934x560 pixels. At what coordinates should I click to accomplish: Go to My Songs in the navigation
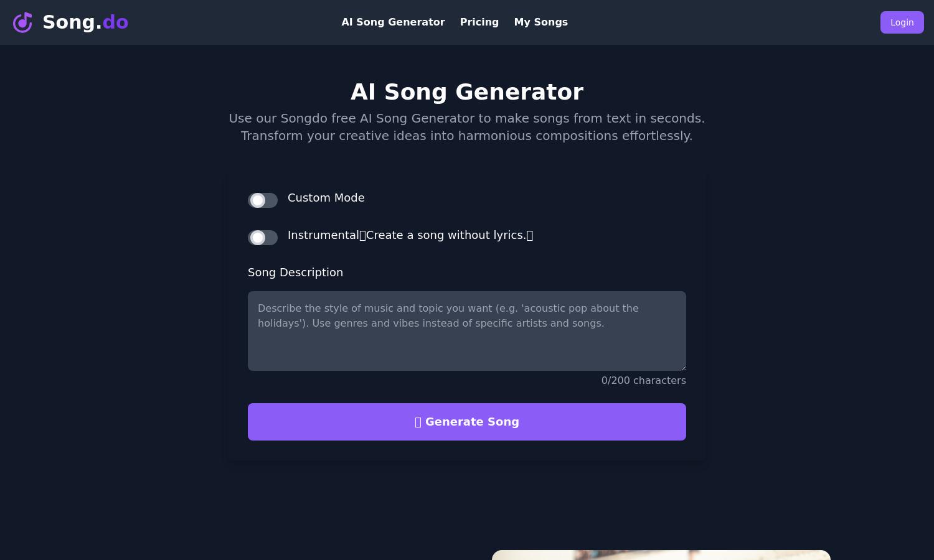click(541, 22)
